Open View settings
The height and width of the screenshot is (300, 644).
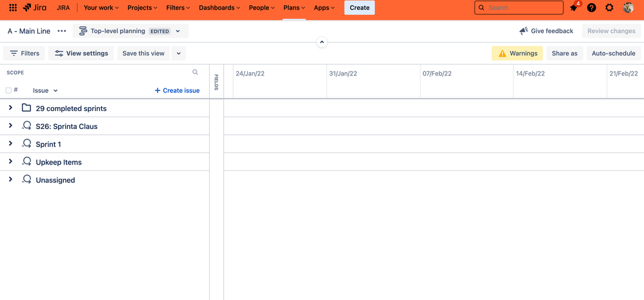click(x=81, y=54)
